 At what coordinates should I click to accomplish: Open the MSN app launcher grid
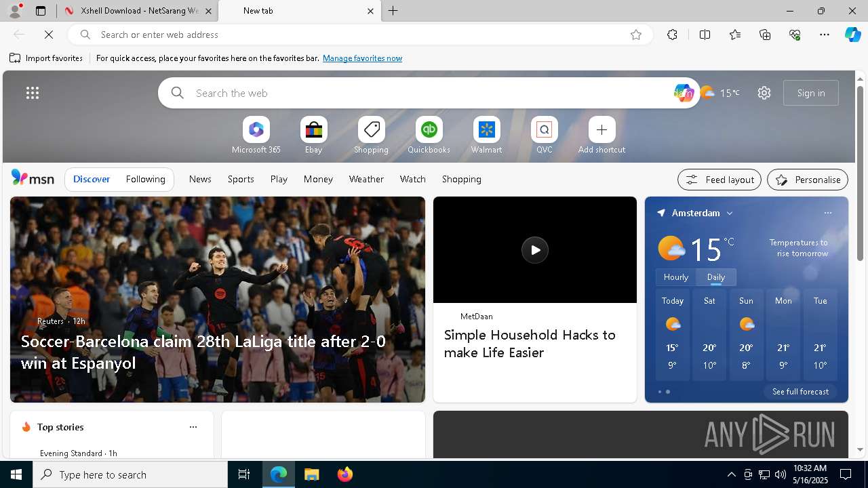(x=33, y=93)
